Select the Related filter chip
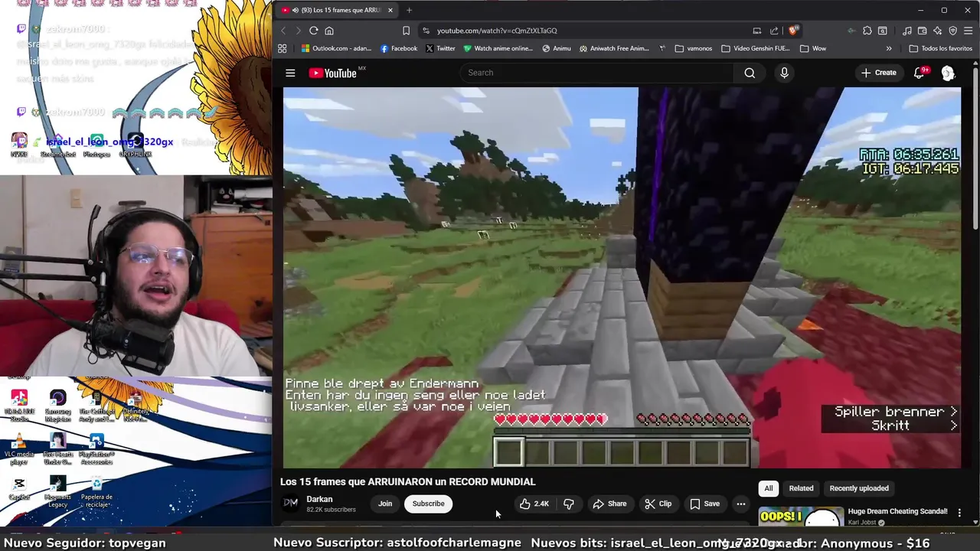 click(x=801, y=488)
